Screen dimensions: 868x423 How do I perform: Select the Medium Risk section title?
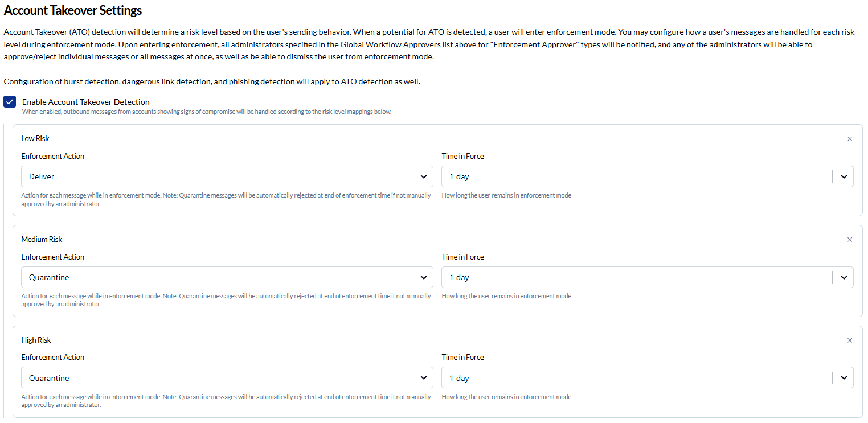click(42, 239)
